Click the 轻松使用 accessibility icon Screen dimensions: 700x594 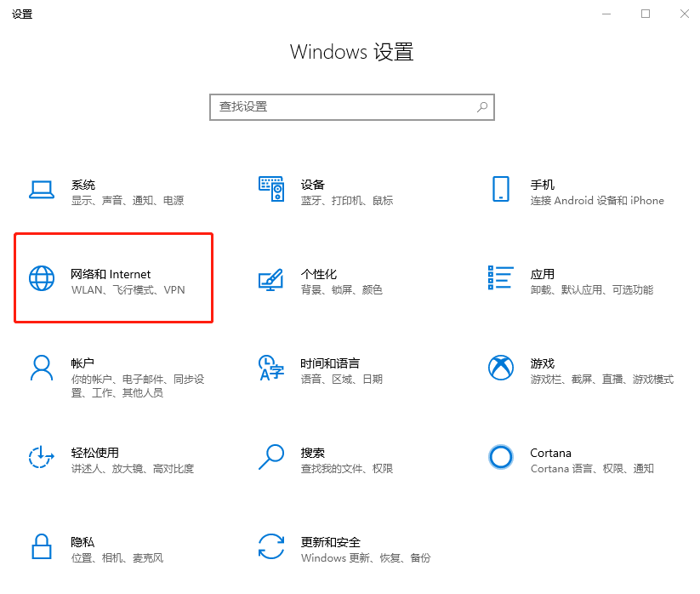pos(42,457)
